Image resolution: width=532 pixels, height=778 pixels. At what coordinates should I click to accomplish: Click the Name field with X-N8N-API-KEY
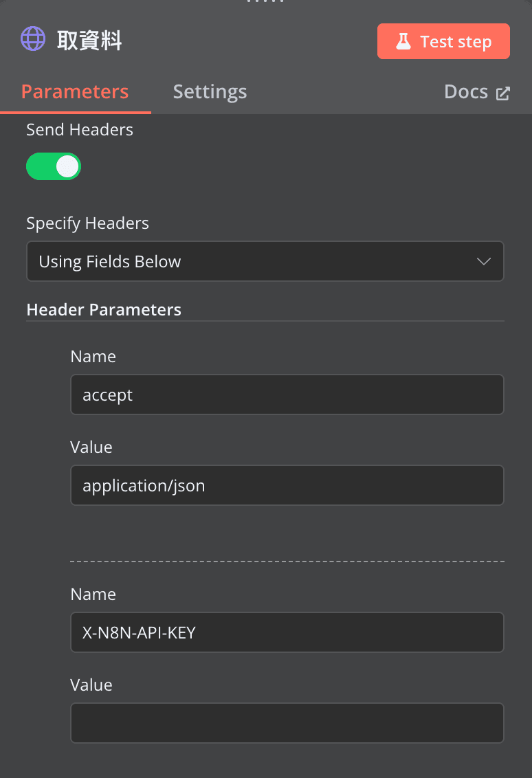pos(287,632)
